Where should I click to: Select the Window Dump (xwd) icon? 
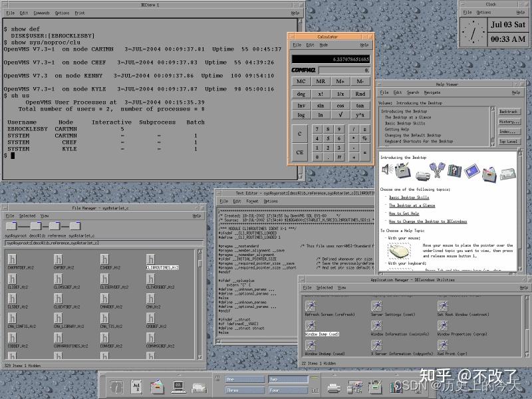click(312, 325)
